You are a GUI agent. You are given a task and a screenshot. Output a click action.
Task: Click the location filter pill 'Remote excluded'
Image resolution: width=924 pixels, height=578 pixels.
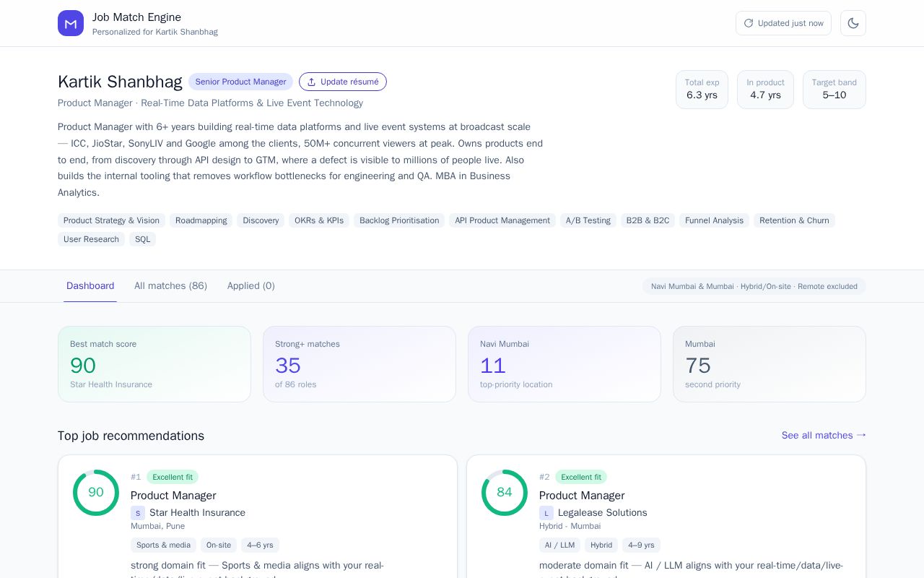754,286
